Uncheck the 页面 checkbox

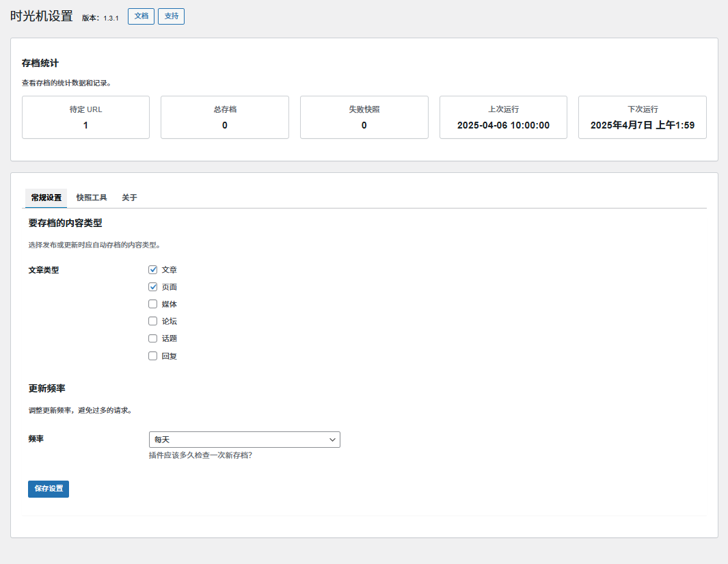pyautogui.click(x=153, y=287)
